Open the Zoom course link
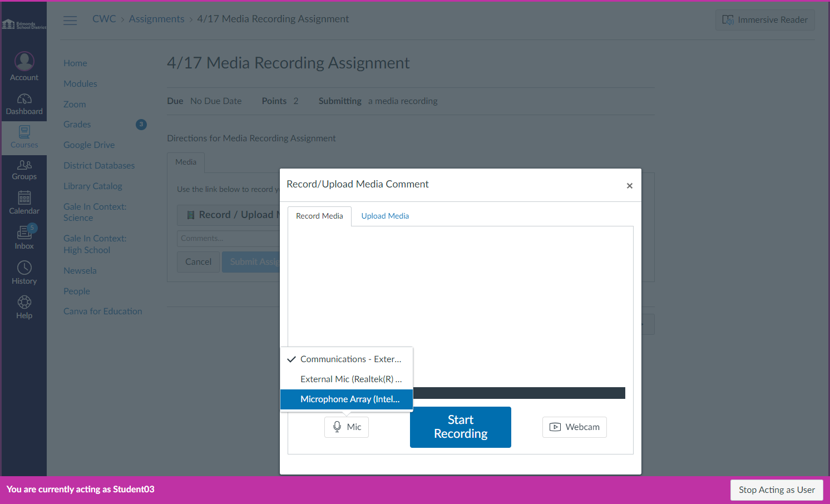 click(x=75, y=105)
